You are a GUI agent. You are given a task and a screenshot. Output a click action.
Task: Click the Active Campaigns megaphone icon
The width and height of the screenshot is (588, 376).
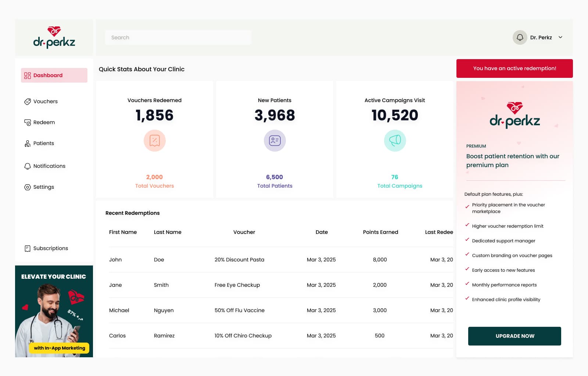coord(395,141)
